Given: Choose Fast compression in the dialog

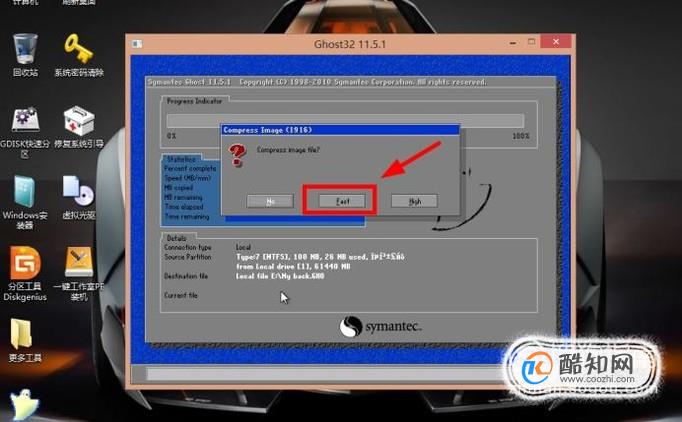Looking at the screenshot, I should [342, 201].
